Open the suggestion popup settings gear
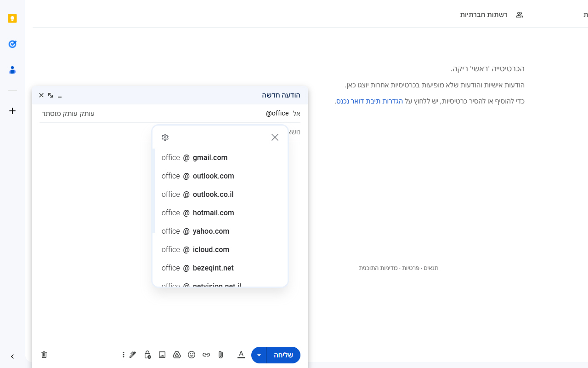 pos(165,137)
